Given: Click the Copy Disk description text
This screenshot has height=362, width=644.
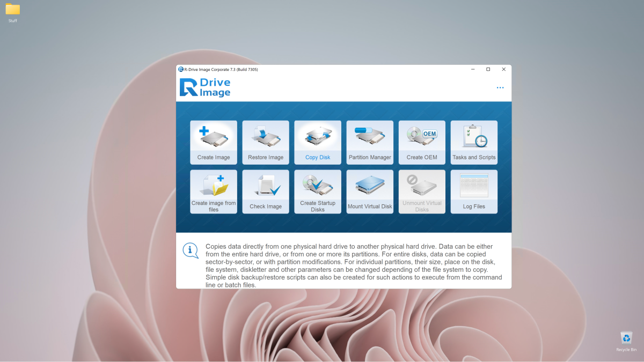Looking at the screenshot, I should pos(354,265).
